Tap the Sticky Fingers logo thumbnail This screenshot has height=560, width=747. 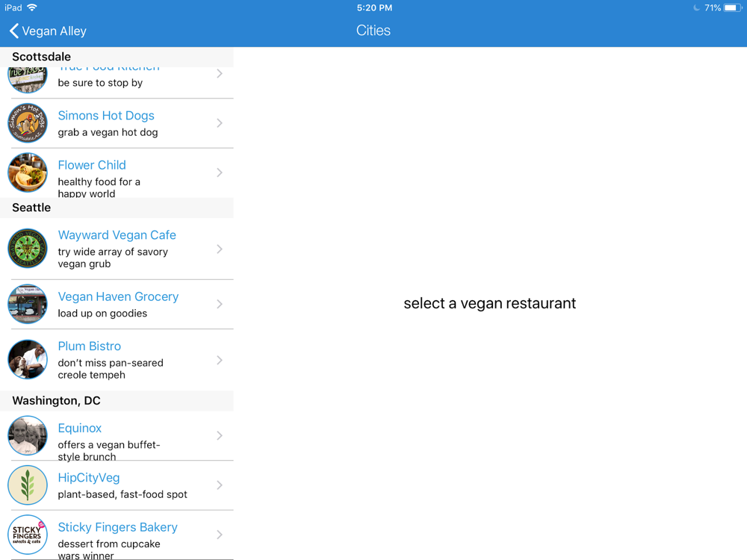[28, 535]
